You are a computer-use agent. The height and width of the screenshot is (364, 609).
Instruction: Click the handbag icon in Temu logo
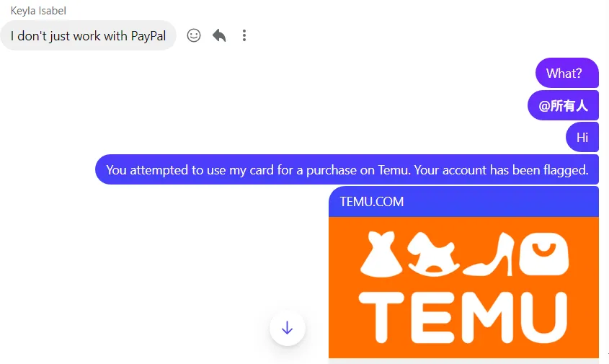click(x=544, y=256)
